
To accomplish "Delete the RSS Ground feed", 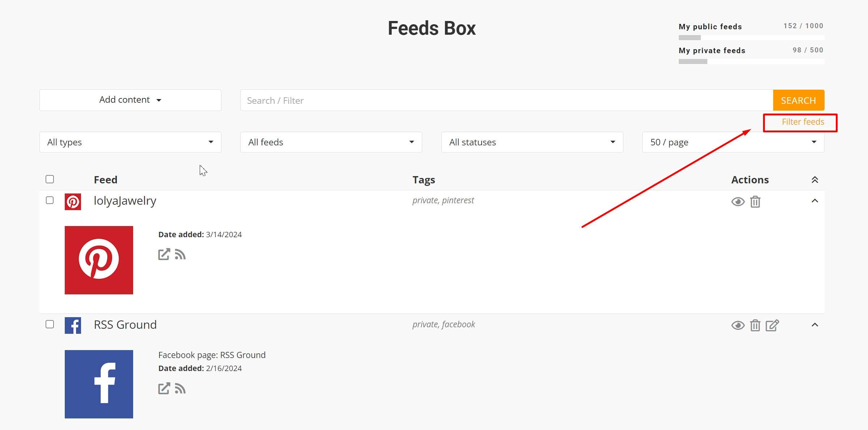I will [755, 325].
